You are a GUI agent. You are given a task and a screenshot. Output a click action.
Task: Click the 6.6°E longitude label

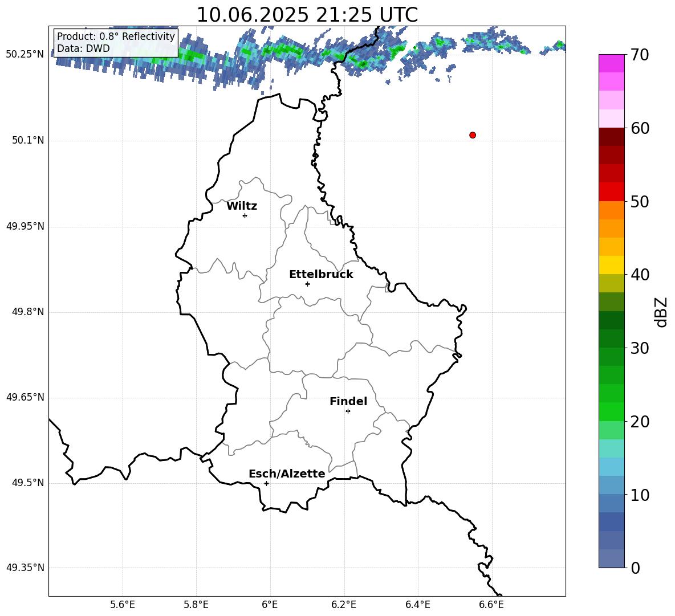[491, 605]
